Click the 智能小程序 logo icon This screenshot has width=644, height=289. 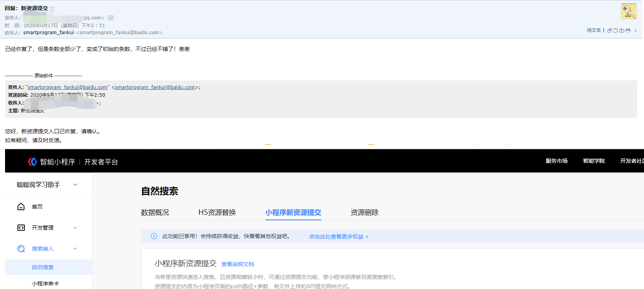coord(33,162)
